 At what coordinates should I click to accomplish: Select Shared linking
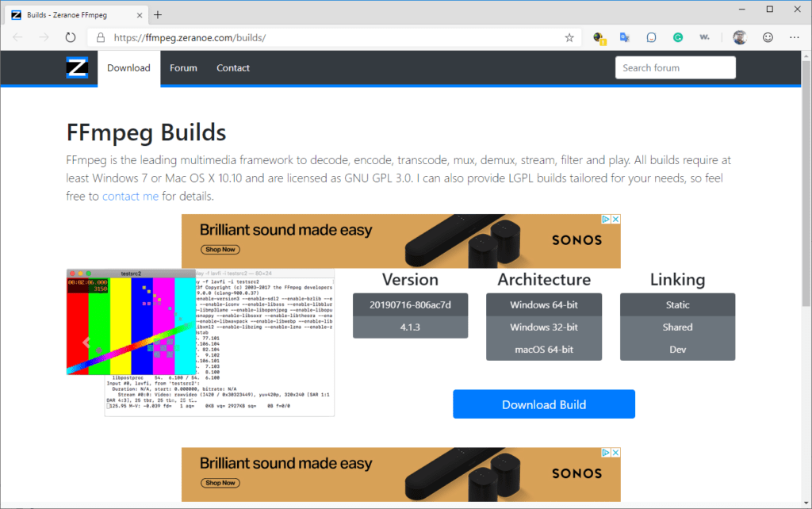coord(677,327)
